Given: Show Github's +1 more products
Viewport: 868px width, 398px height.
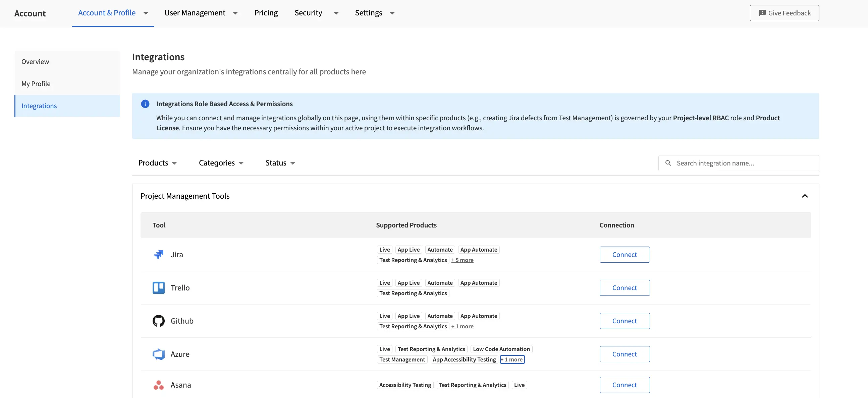Looking at the screenshot, I should [462, 326].
